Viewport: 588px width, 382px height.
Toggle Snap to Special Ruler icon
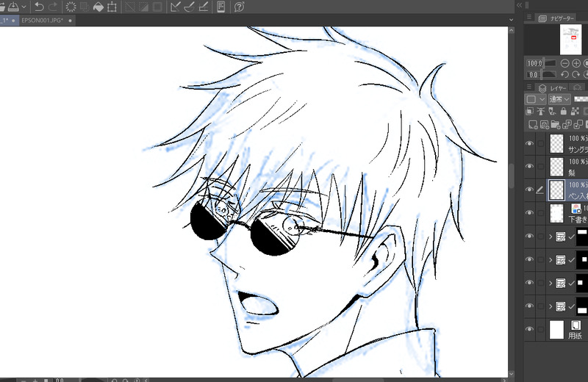[x=189, y=7]
